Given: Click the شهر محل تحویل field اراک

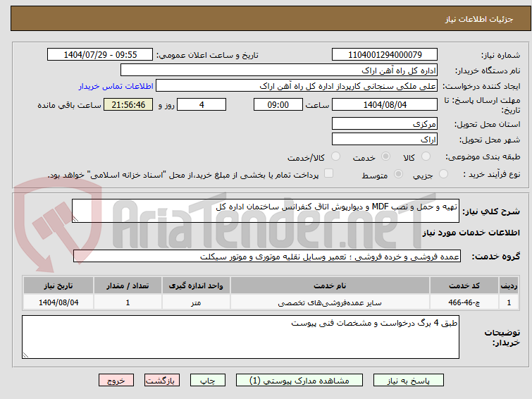Looking at the screenshot, I should pos(385,139).
